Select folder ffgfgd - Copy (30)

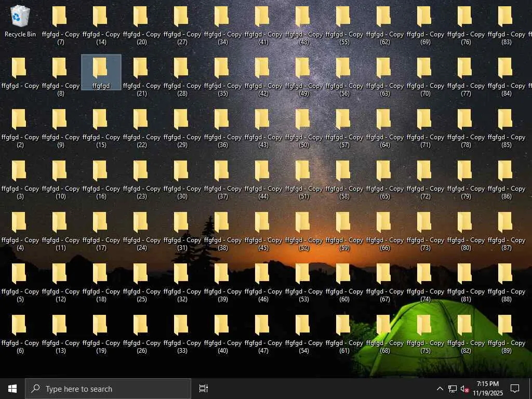tap(182, 179)
